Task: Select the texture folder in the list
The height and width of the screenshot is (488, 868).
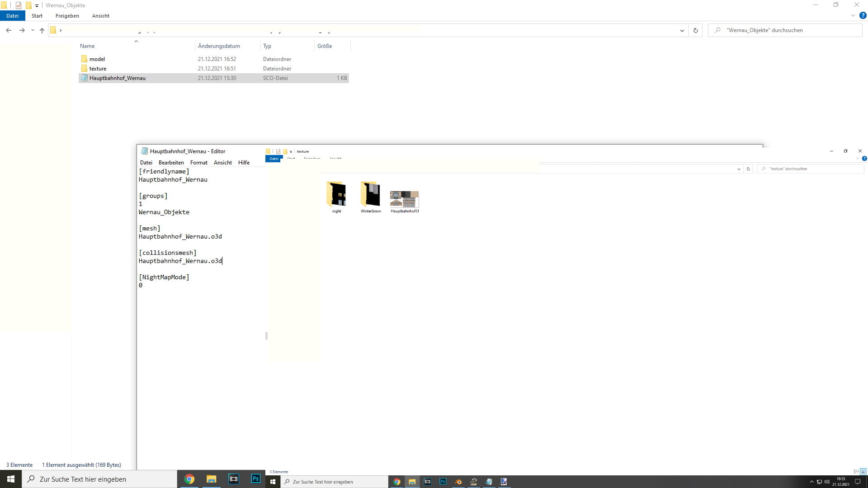Action: (x=98, y=69)
